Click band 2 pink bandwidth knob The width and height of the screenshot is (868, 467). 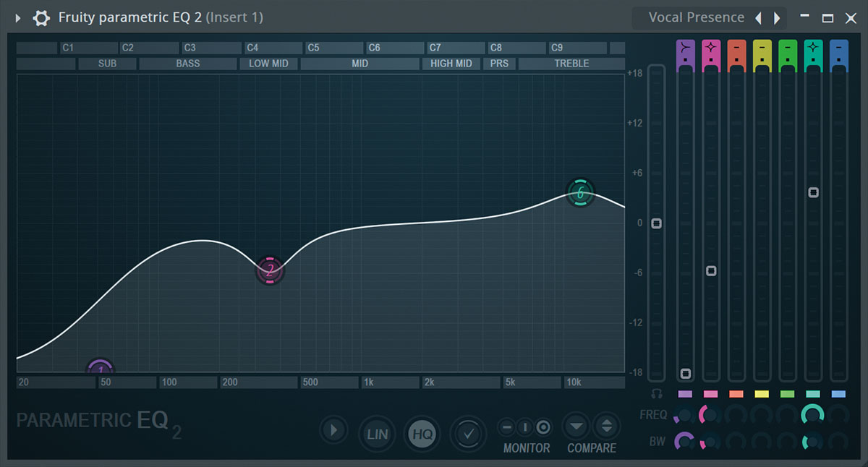(x=710, y=441)
